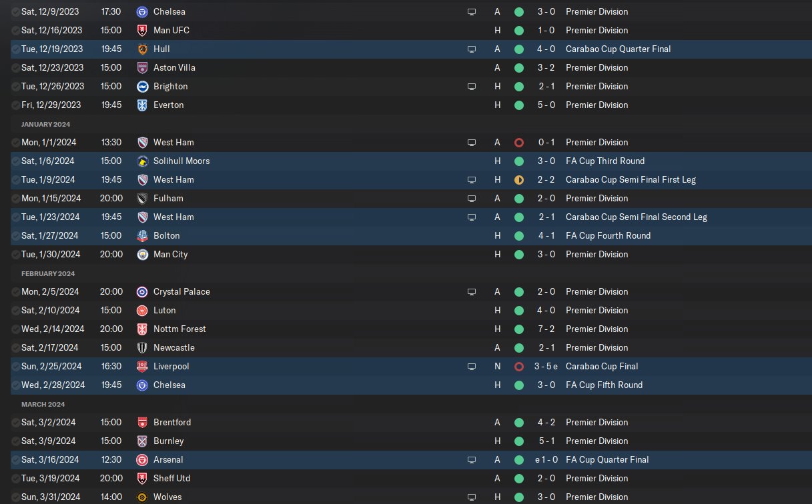Click completed checkmark beside Sat 2/10/2024 Luton fixture

click(x=15, y=310)
